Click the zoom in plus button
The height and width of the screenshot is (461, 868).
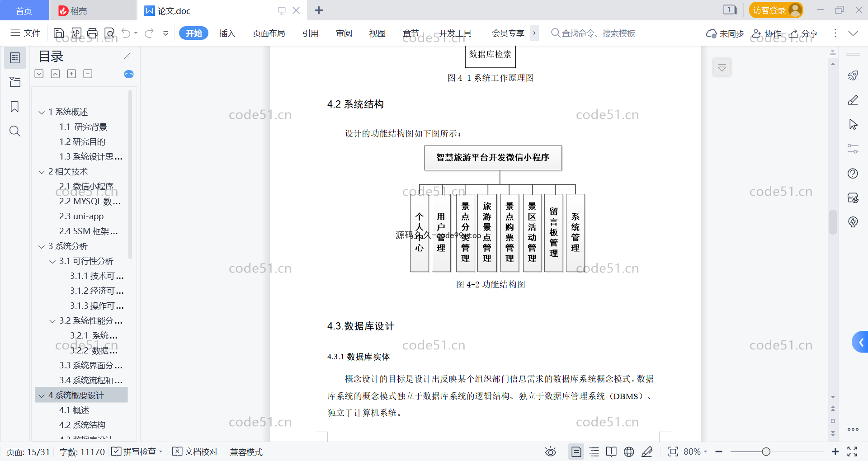835,452
